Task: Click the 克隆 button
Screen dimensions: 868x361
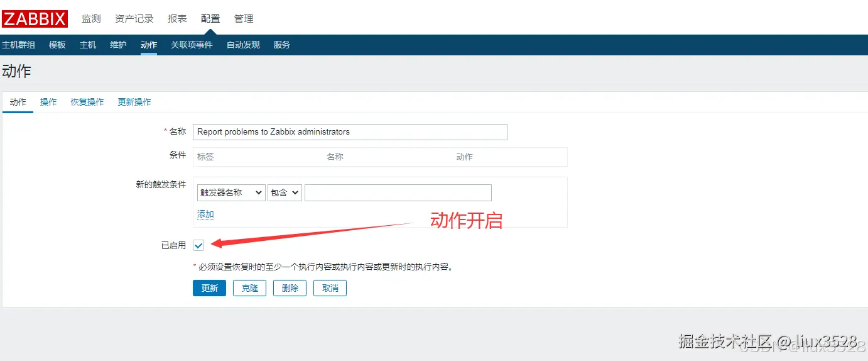Action: (249, 288)
